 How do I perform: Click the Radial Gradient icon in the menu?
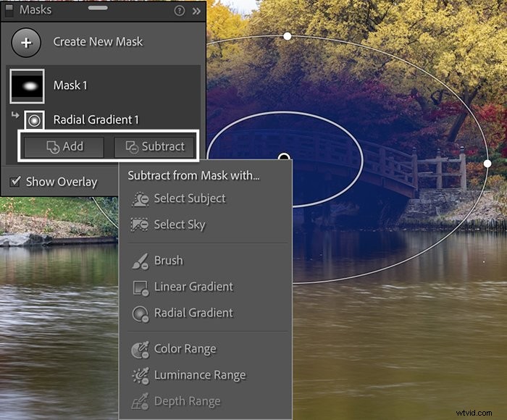tap(141, 314)
